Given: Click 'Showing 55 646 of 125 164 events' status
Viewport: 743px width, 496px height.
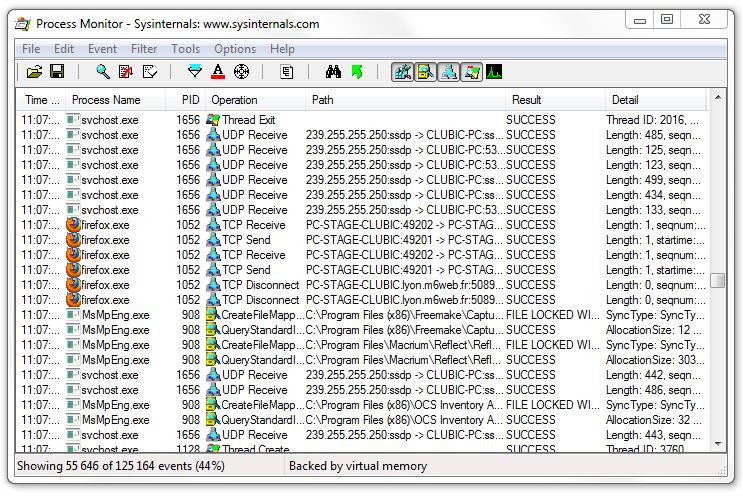Looking at the screenshot, I should 121,466.
